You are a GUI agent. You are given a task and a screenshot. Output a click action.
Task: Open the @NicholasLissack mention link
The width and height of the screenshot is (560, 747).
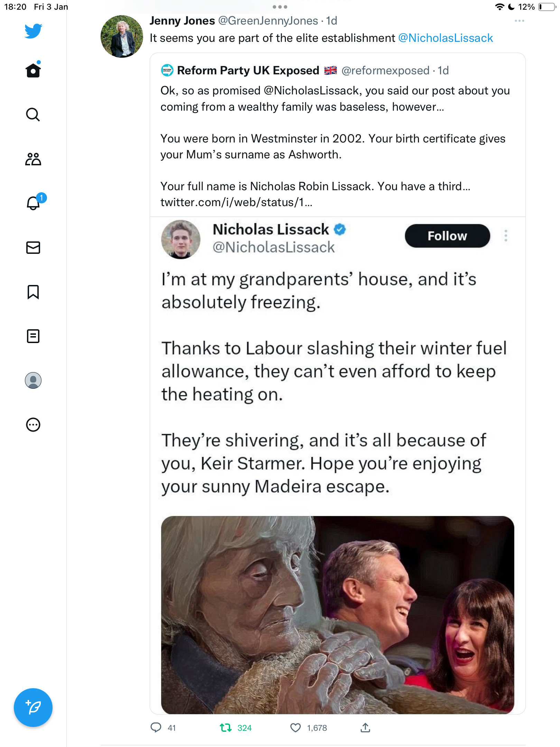(446, 38)
